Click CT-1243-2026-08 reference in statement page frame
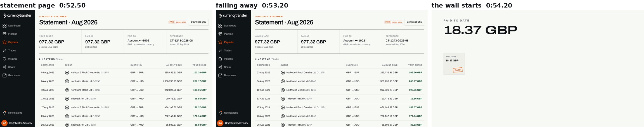644x127 pixels. 181,41
